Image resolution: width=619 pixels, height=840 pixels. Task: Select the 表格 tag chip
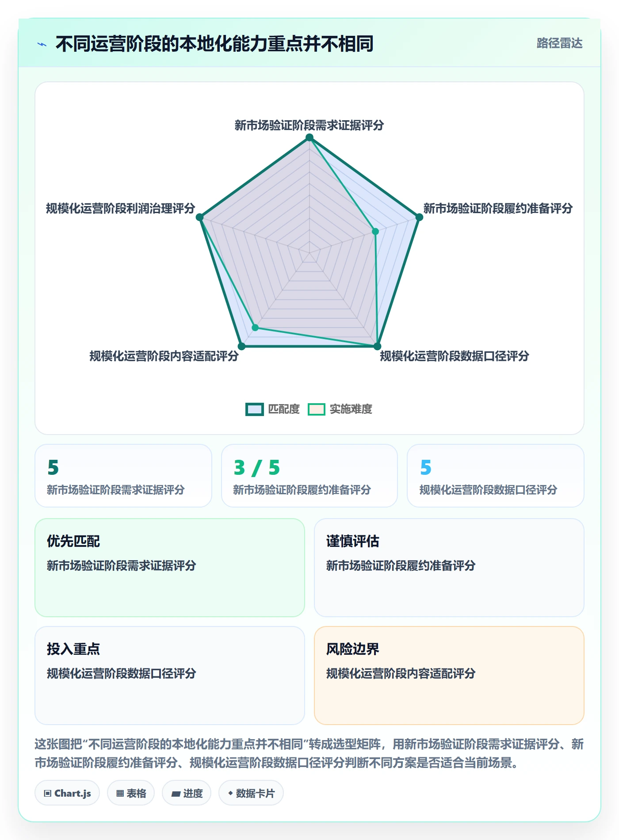(131, 793)
